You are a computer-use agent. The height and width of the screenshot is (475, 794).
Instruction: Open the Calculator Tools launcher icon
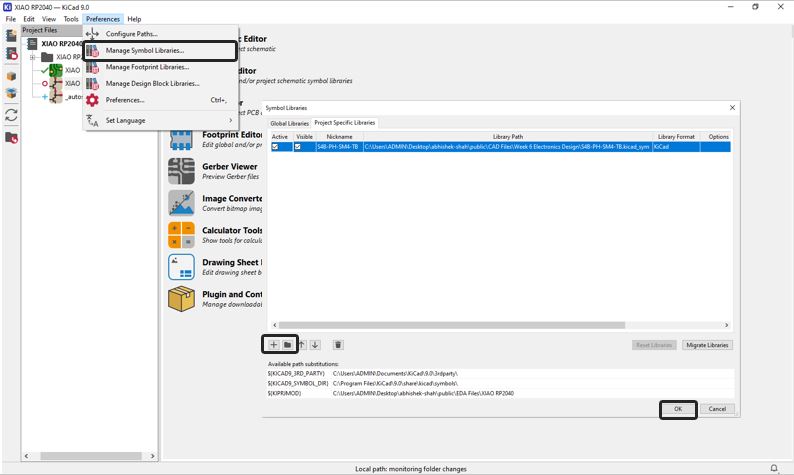tap(181, 235)
